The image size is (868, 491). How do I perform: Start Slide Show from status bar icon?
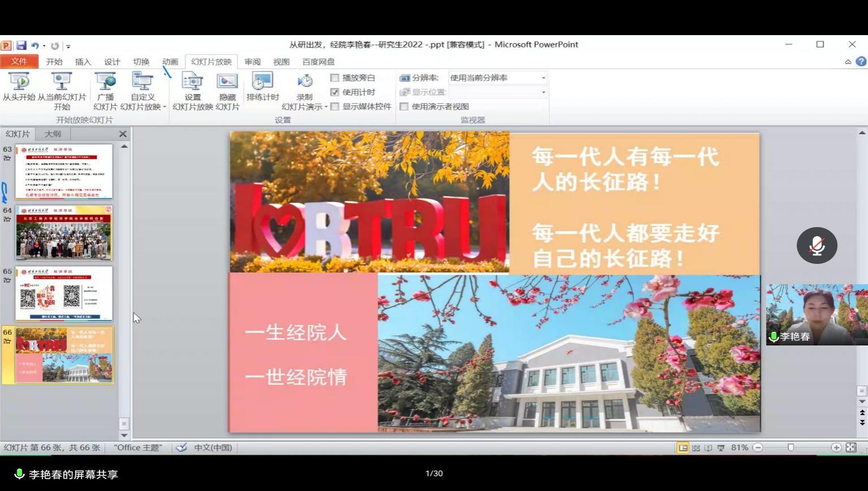coord(721,447)
